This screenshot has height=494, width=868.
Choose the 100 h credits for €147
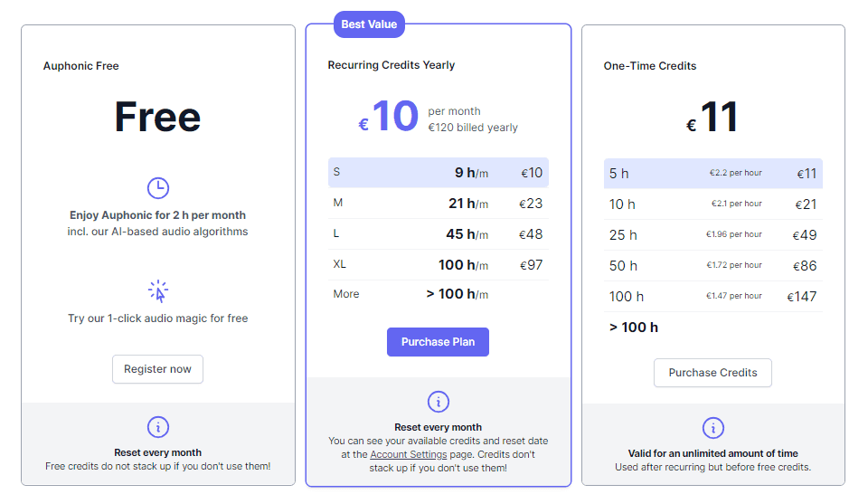713,296
